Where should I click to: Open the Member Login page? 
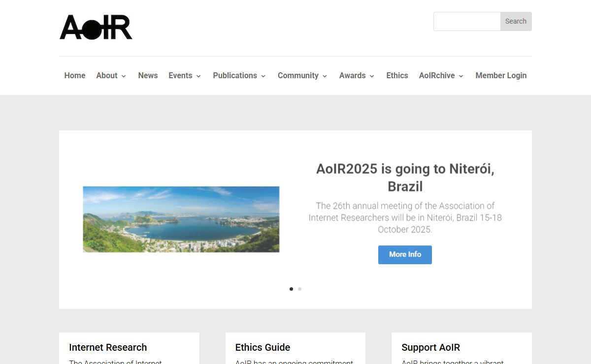tap(501, 75)
